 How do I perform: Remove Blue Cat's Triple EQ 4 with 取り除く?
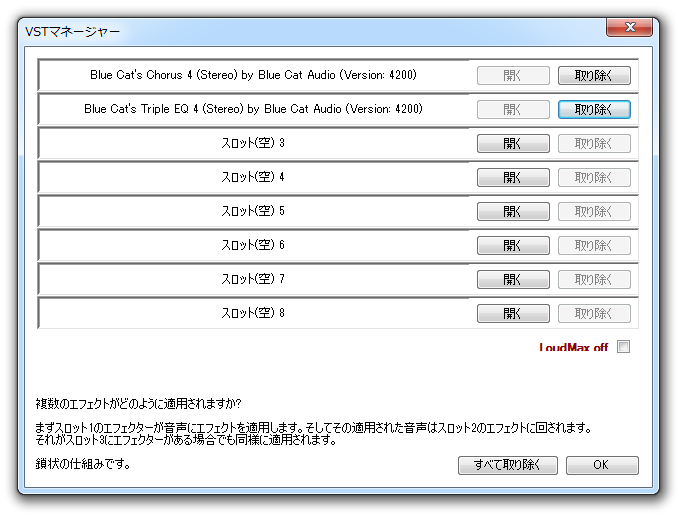coord(594,109)
